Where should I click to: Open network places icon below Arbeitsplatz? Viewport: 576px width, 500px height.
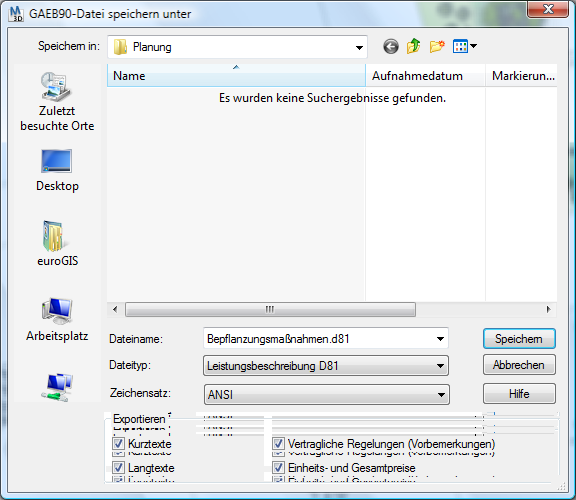[x=57, y=387]
